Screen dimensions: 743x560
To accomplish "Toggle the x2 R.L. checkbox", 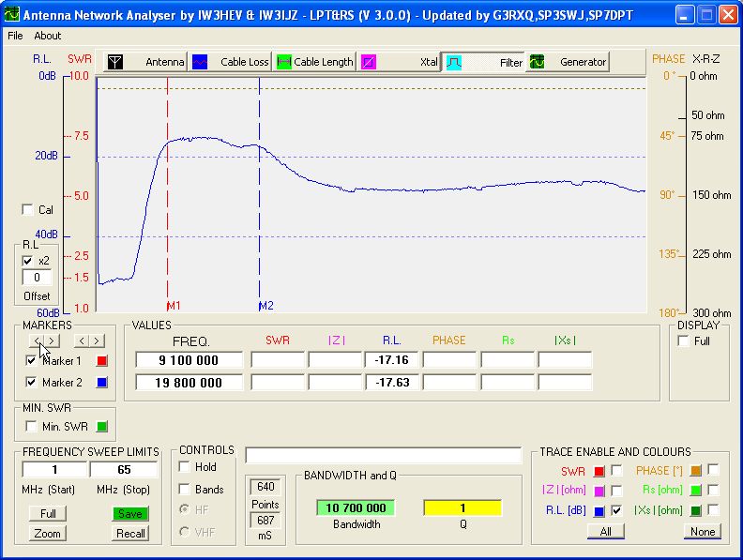I will (27, 260).
